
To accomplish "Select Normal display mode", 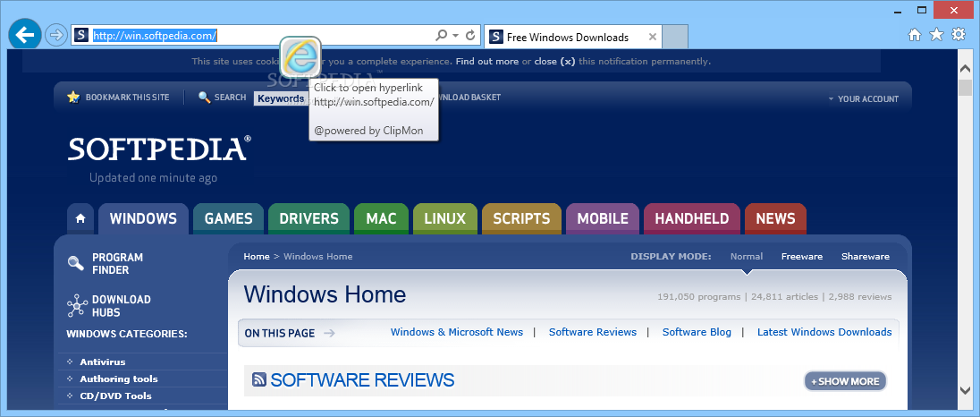I will [x=747, y=256].
